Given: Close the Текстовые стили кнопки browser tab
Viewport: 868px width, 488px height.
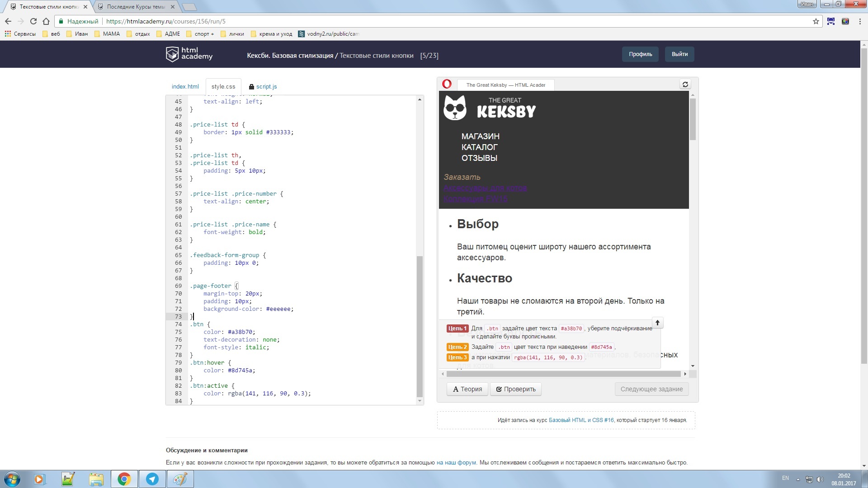Looking at the screenshot, I should [85, 7].
